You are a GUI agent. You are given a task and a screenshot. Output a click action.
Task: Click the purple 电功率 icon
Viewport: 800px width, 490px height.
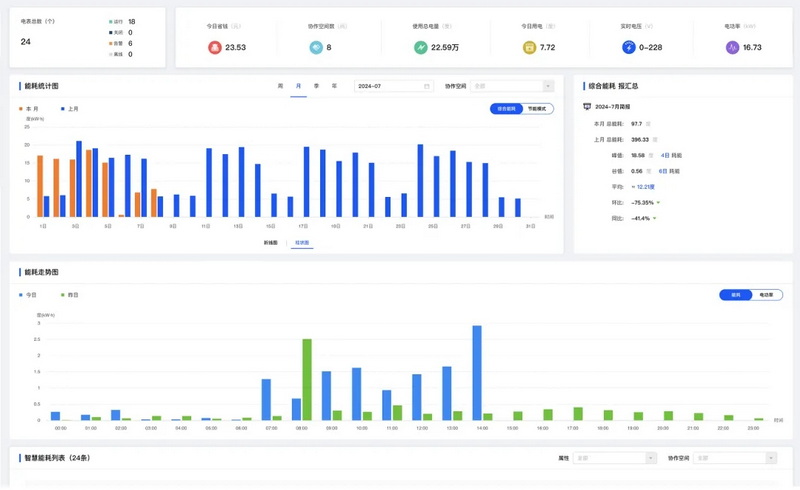point(733,47)
